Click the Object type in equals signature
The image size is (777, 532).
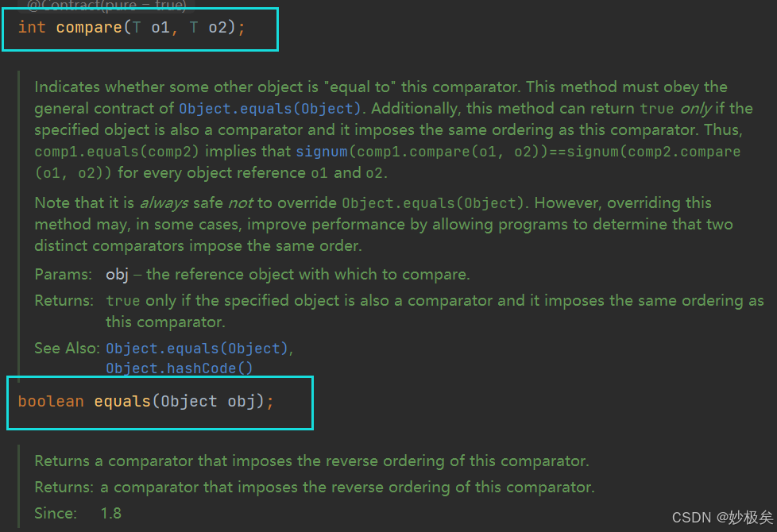point(189,401)
